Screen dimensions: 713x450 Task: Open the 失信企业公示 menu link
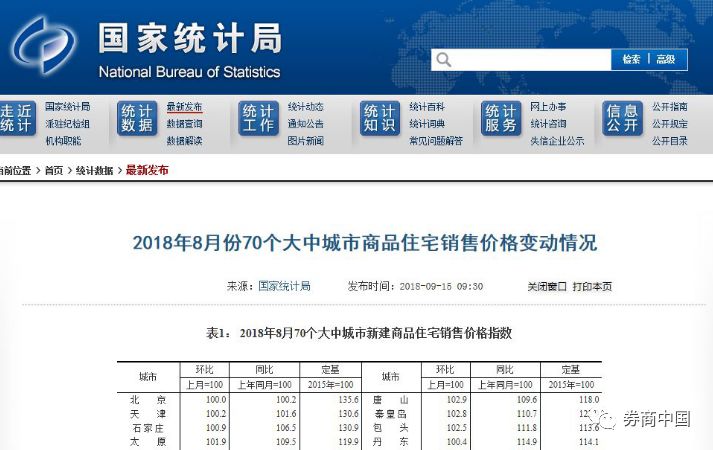(x=557, y=141)
